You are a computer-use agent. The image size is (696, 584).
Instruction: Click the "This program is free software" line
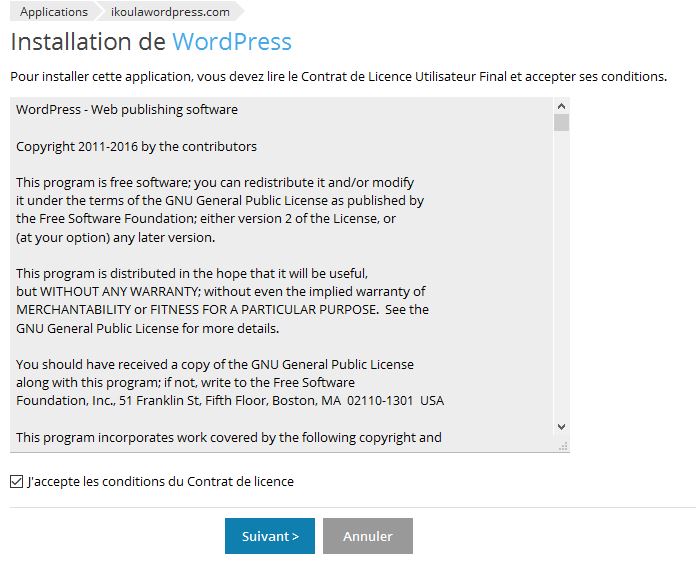tap(214, 182)
